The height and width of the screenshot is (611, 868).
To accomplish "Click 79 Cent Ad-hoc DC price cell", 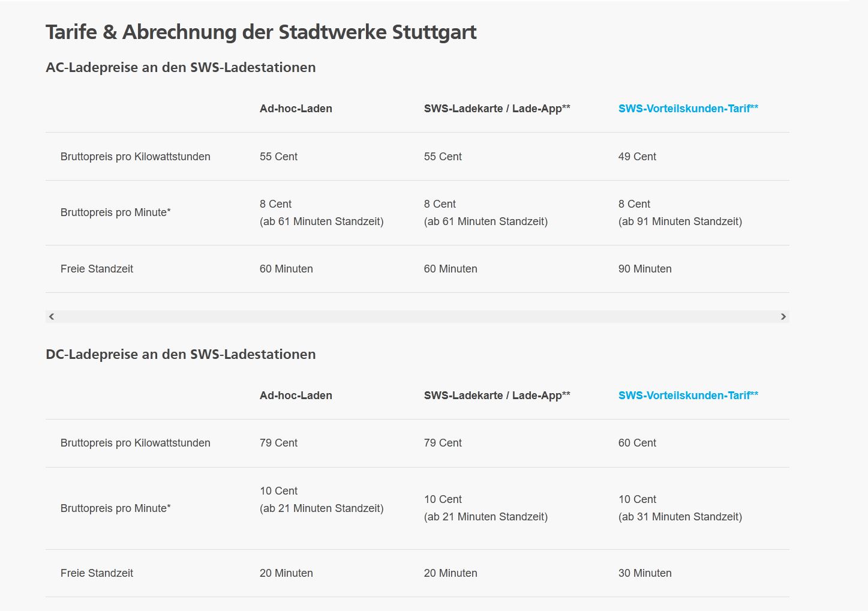I will click(278, 443).
